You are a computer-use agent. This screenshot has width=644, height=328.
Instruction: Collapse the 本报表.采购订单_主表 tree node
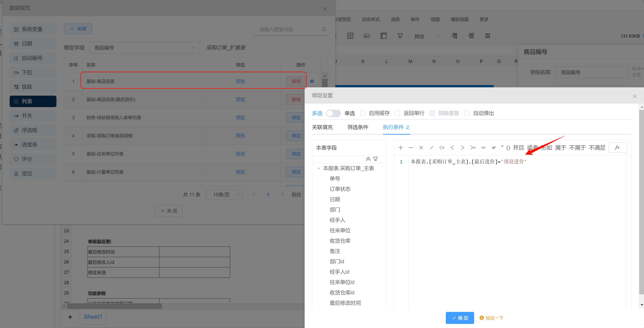click(318, 169)
